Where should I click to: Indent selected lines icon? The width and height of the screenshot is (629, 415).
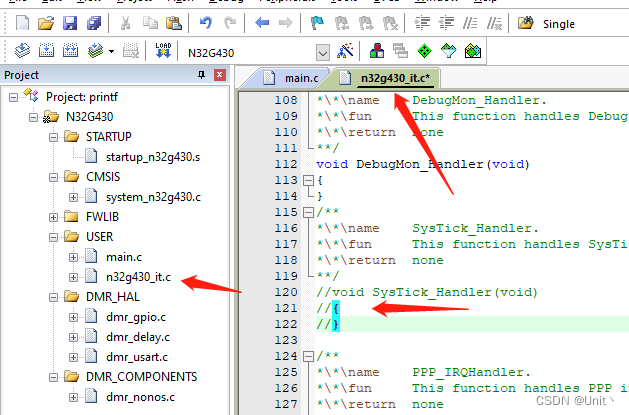(x=422, y=23)
